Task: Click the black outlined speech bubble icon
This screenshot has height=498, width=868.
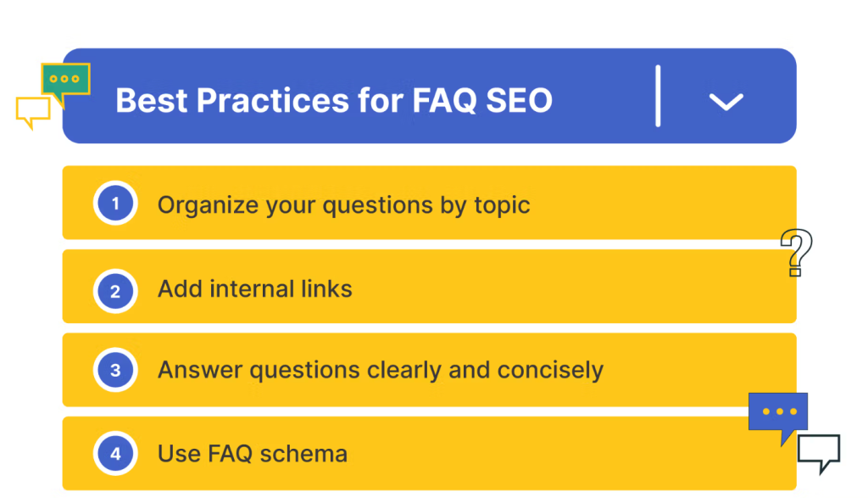Action: [819, 452]
